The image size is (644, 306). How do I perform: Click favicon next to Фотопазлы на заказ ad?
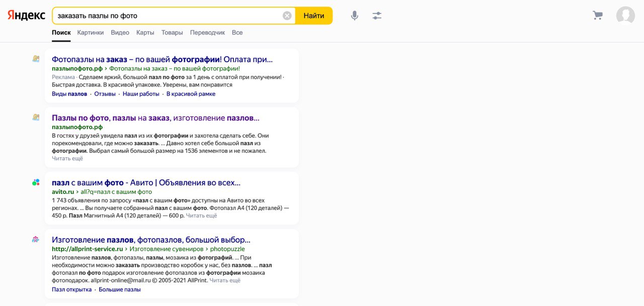pos(36,59)
